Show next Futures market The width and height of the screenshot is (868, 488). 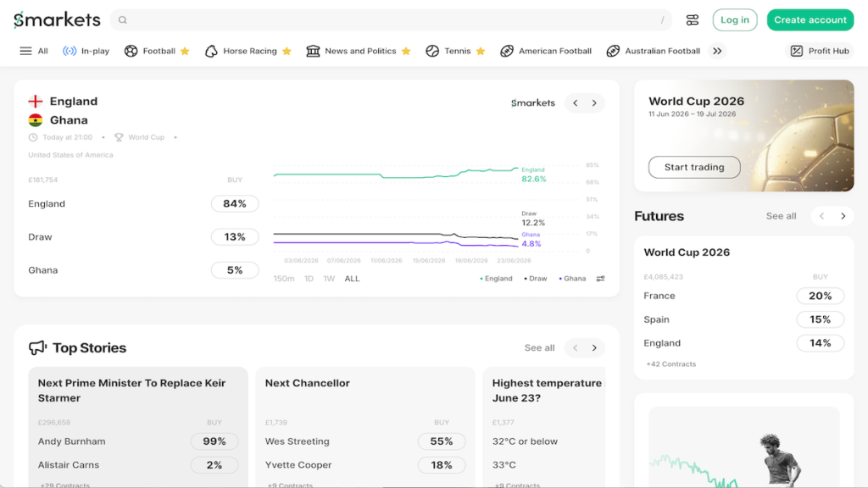pos(843,216)
